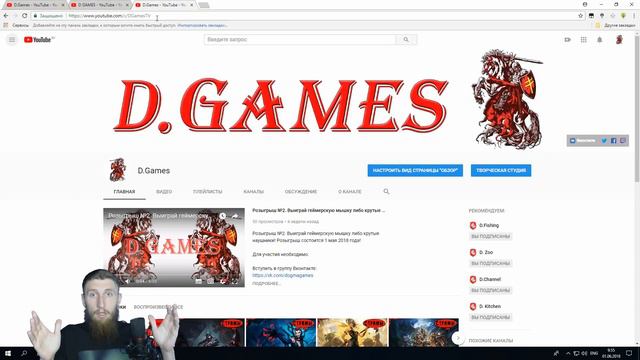This screenshot has width=640, height=360.
Task: Switch to the first browser tab
Action: (35, 5)
